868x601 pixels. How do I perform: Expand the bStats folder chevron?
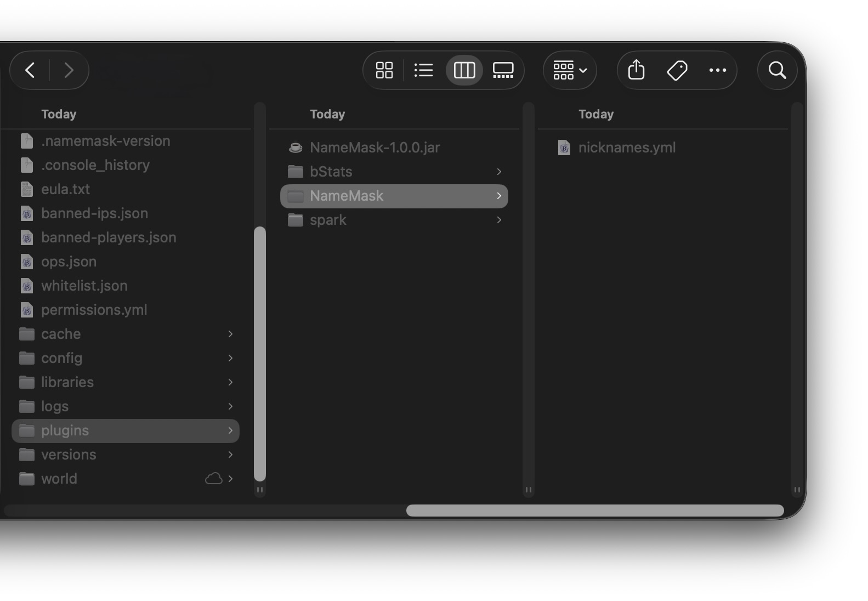tap(499, 172)
